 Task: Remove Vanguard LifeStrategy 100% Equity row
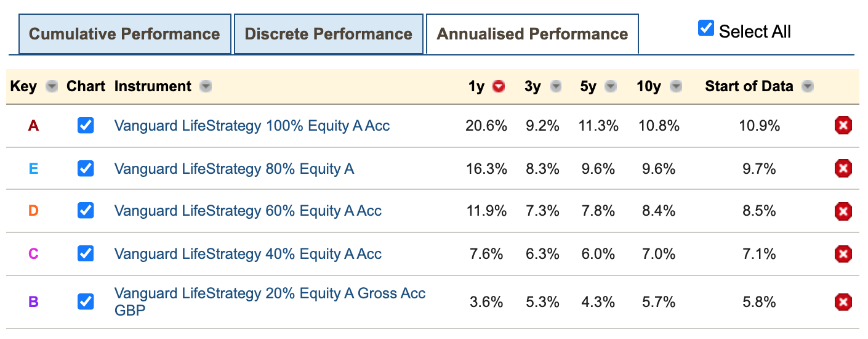(843, 126)
